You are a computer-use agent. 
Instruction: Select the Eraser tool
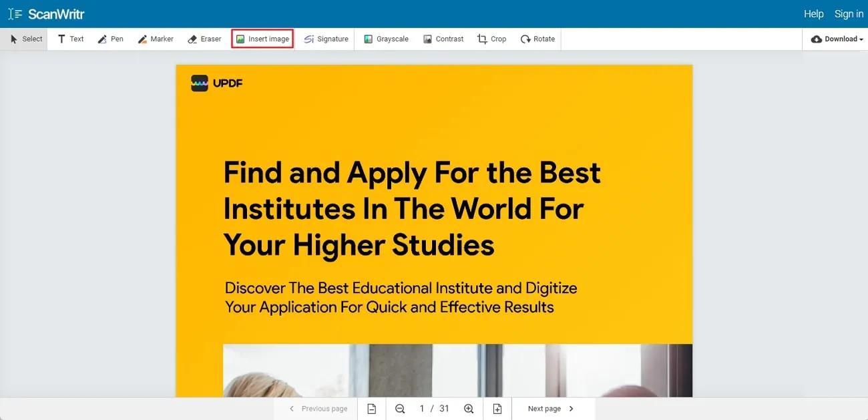pyautogui.click(x=204, y=39)
